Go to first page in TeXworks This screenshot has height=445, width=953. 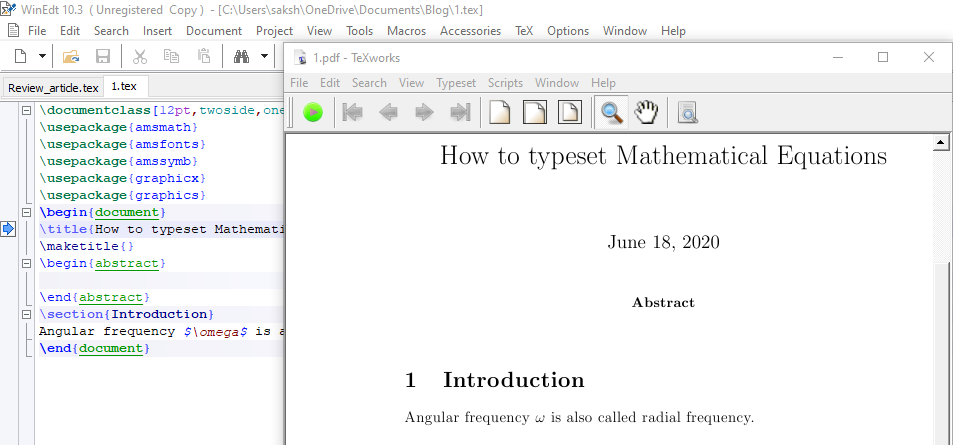click(353, 112)
